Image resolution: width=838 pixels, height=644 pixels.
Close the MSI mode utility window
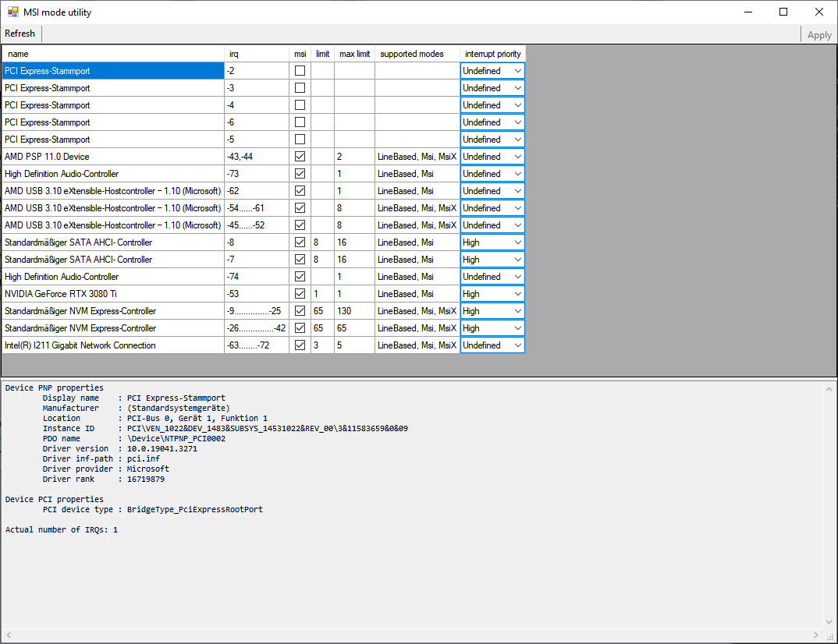click(818, 12)
